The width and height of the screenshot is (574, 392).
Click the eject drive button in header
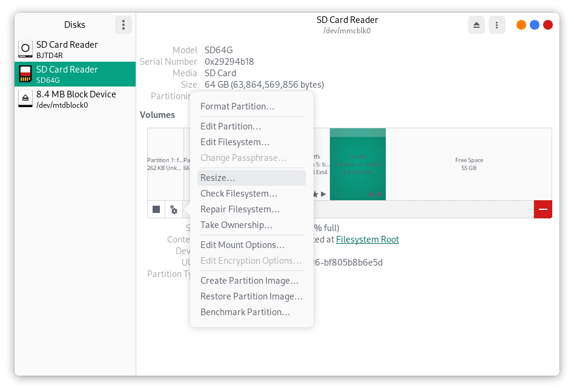click(x=477, y=25)
